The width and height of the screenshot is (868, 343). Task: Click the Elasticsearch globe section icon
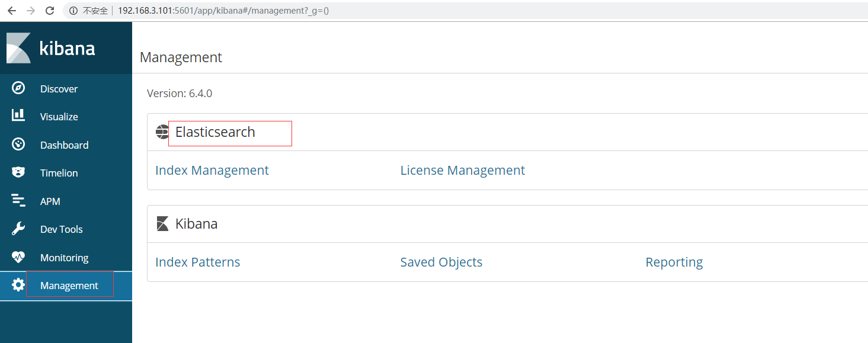pos(162,132)
